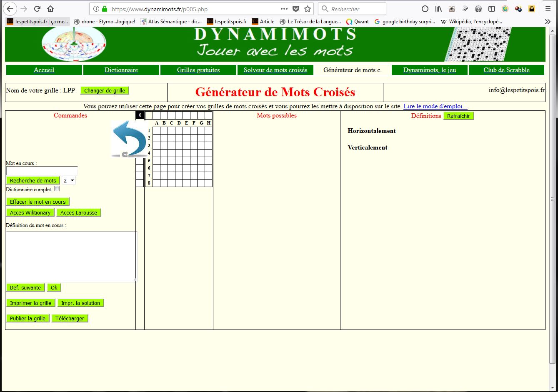Expand the page actions three-dots menu
The width and height of the screenshot is (558, 392).
[x=284, y=9]
